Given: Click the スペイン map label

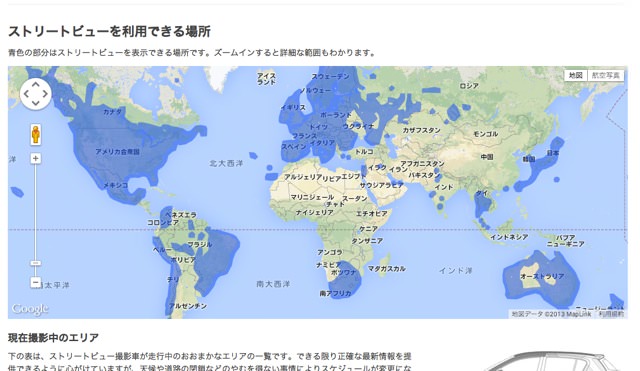Looking at the screenshot, I should coord(293,147).
